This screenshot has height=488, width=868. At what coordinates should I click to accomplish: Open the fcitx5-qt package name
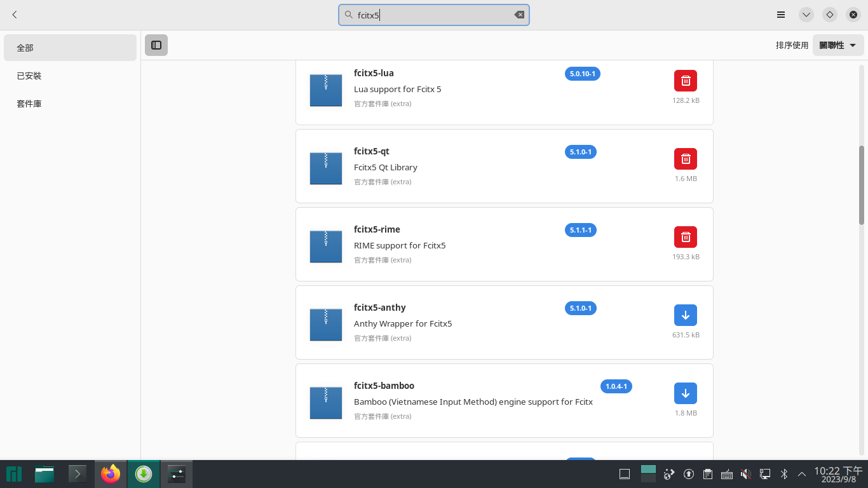pyautogui.click(x=372, y=151)
